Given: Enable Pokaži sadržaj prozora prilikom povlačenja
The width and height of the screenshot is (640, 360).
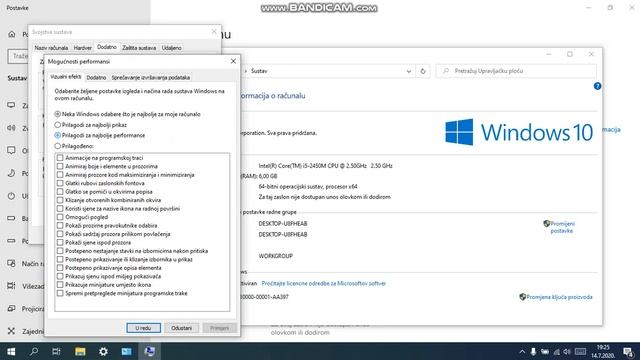Looking at the screenshot, I should [x=60, y=234].
